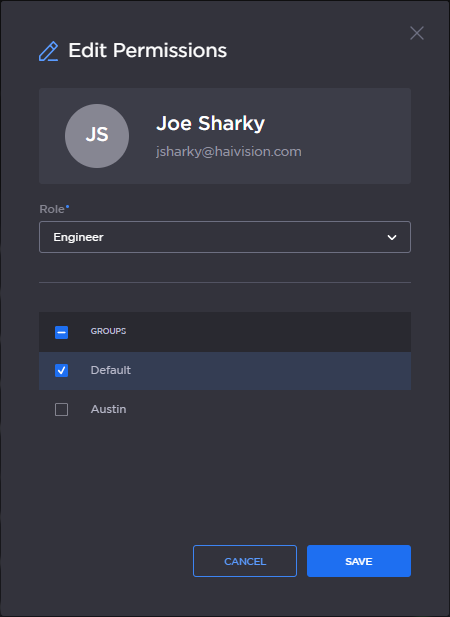Open the Role dropdown showing Engineer
Viewport: 450px width, 617px height.
click(225, 237)
